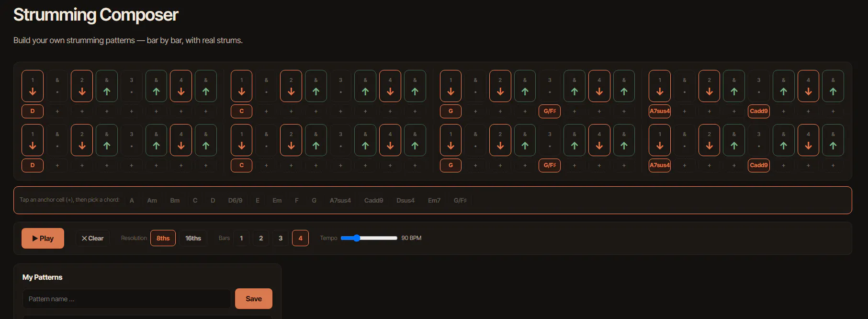Toggle beat 1 down-strum above bottom-row G chord
The height and width of the screenshot is (319, 868).
click(451, 140)
